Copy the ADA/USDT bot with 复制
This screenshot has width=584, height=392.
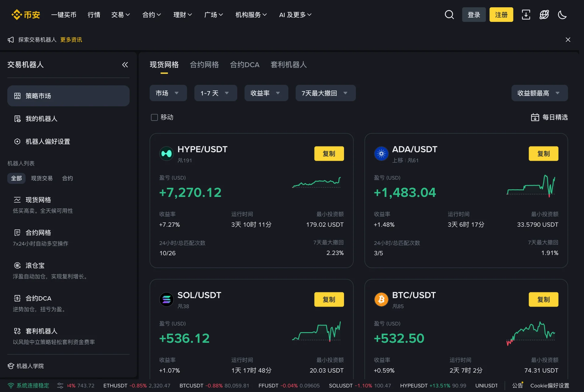[544, 154]
